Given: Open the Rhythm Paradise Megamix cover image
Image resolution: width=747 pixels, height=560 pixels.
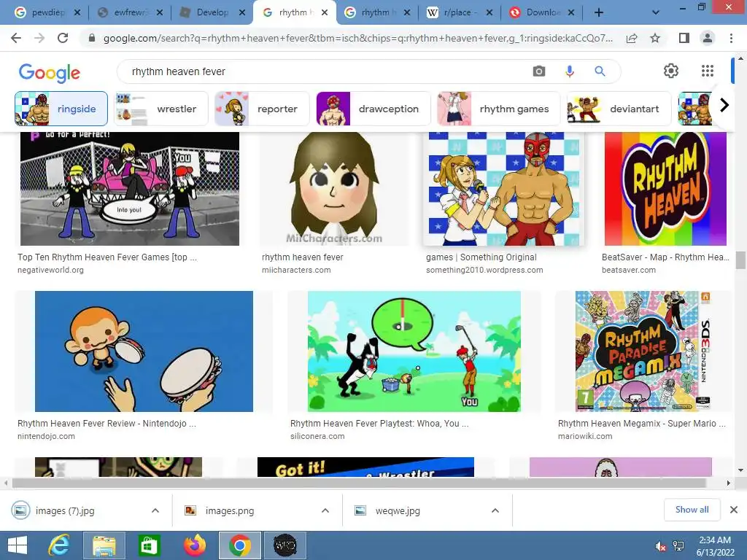Looking at the screenshot, I should tap(643, 351).
